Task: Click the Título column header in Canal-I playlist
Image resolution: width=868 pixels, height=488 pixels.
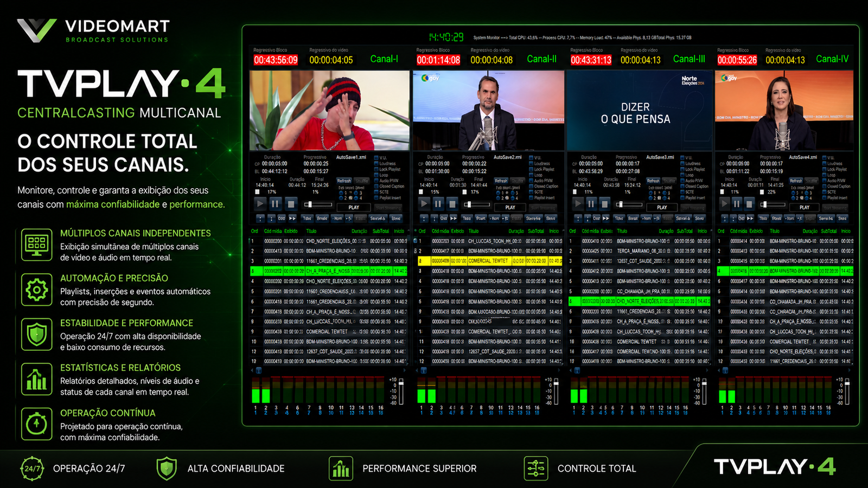Action: 311,231
